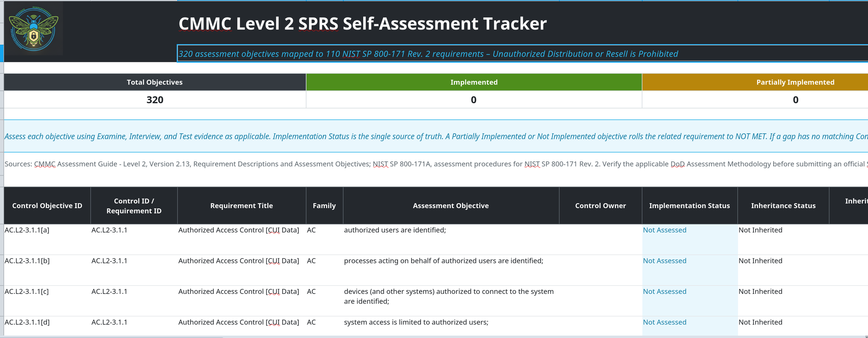Select Family cell AC in the AC.L2-3.1.1[c] row

tap(324, 301)
